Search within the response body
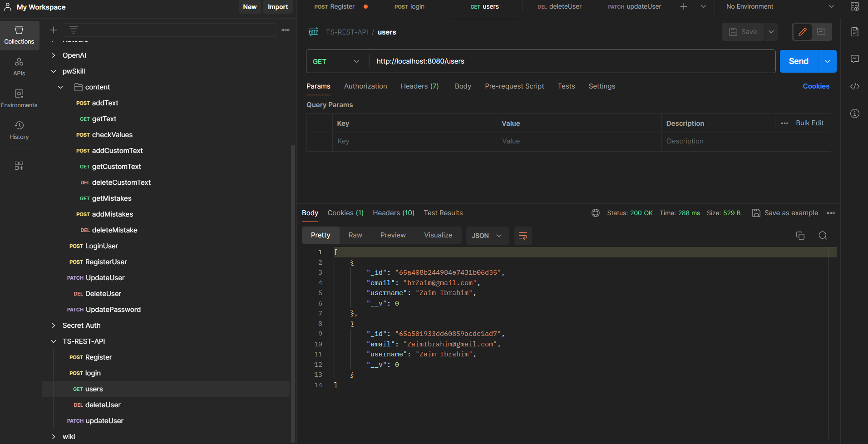Screen dimensions: 868x444 click(823, 236)
